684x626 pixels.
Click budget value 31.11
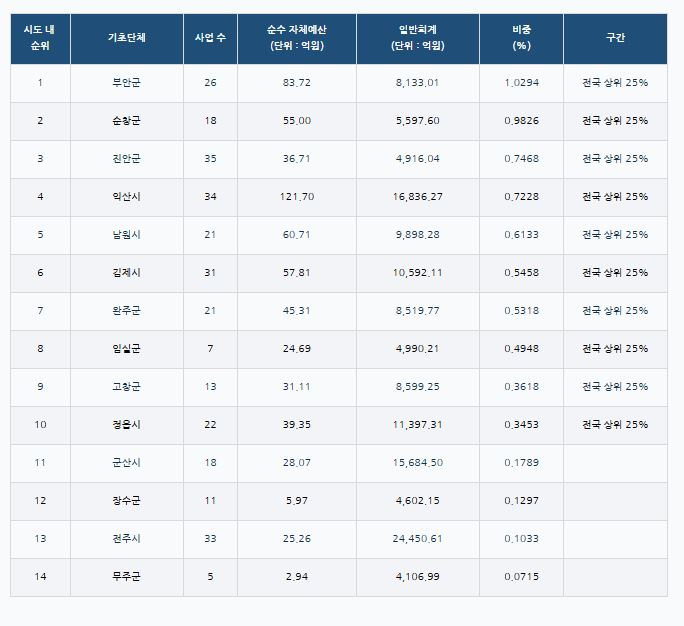[x=297, y=387]
